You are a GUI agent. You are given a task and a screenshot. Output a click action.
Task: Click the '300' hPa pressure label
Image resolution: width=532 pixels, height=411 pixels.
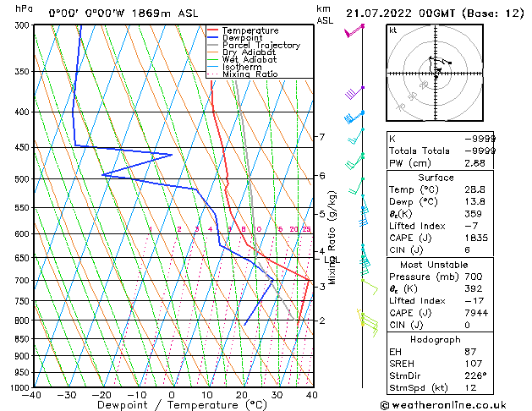click(24, 25)
